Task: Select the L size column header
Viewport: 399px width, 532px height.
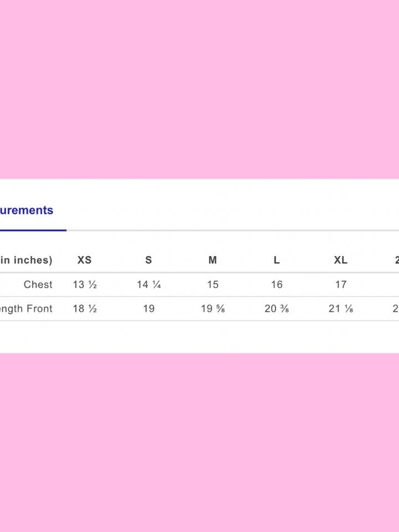Action: [x=277, y=260]
